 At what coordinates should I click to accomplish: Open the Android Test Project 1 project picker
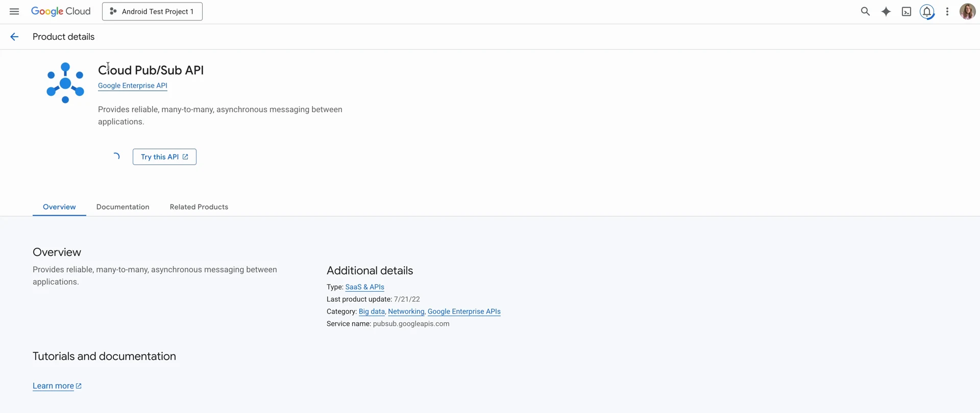pyautogui.click(x=152, y=11)
